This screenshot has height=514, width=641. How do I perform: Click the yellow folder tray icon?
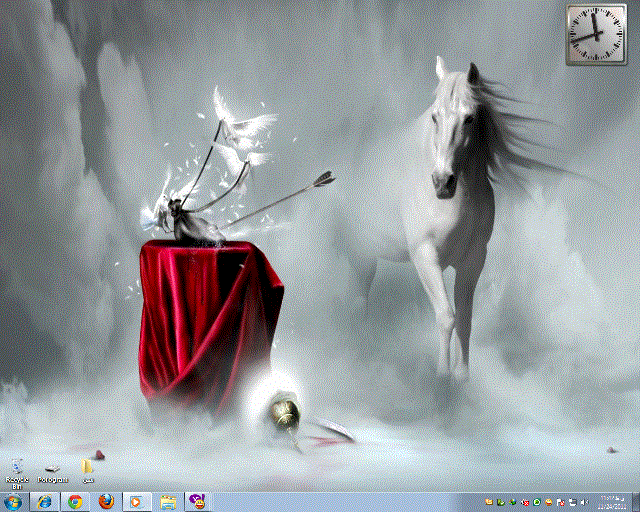pos(489,502)
